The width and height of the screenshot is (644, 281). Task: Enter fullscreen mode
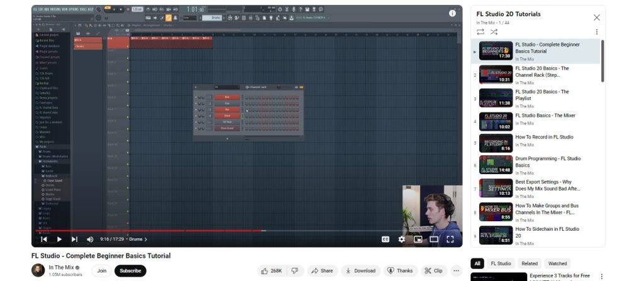click(x=450, y=239)
